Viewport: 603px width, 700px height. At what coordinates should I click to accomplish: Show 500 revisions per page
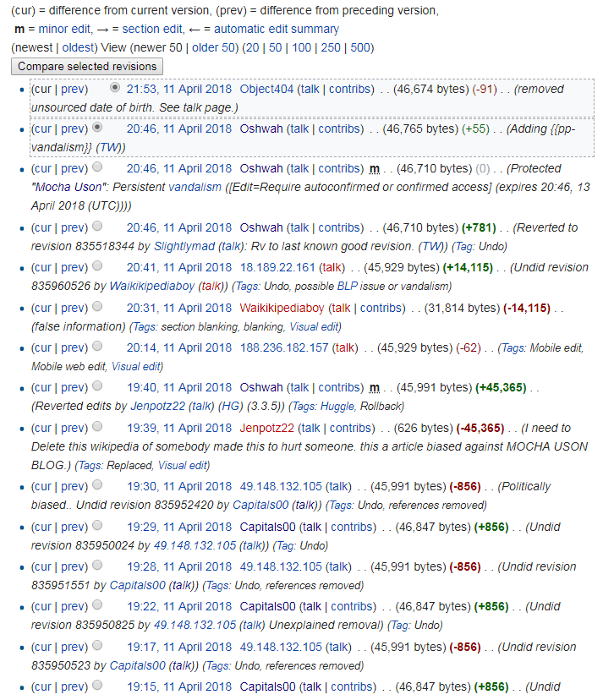[360, 48]
